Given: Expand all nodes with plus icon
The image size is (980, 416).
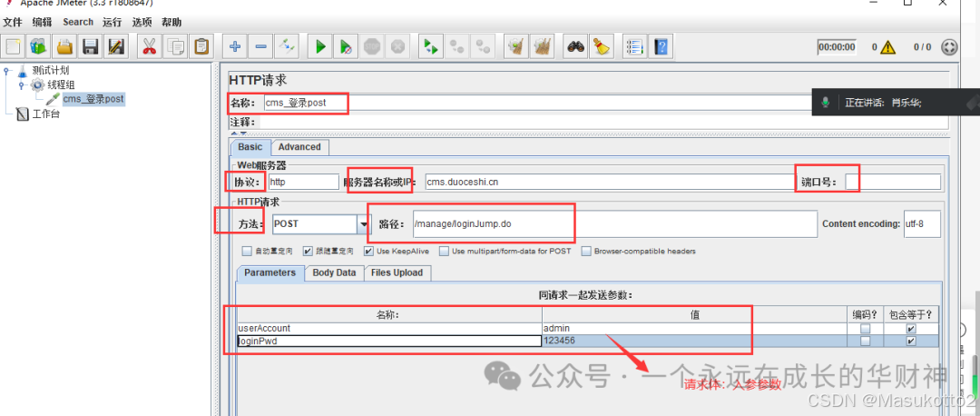Looking at the screenshot, I should [235, 45].
